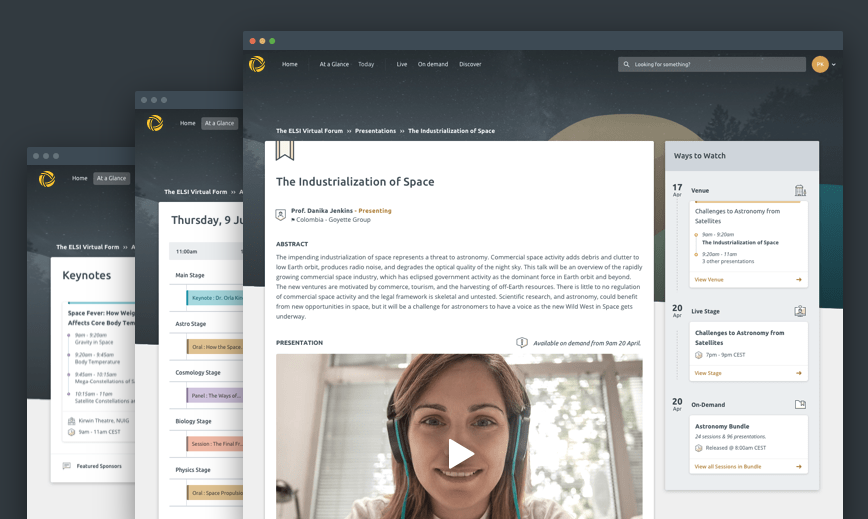Click the logo in the middle window
This screenshot has width=868, height=519.
click(x=155, y=123)
